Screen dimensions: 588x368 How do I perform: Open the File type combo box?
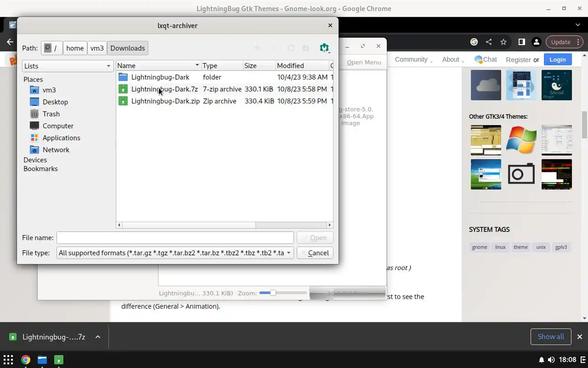click(175, 253)
